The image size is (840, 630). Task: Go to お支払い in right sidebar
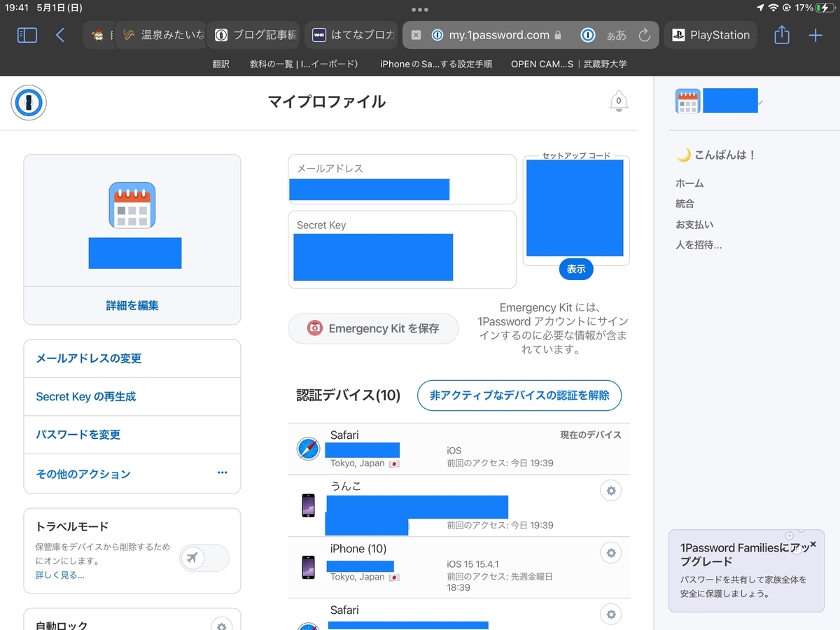694,225
